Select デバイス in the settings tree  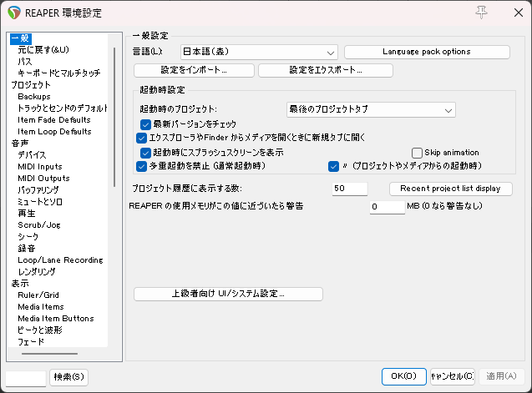click(x=32, y=155)
